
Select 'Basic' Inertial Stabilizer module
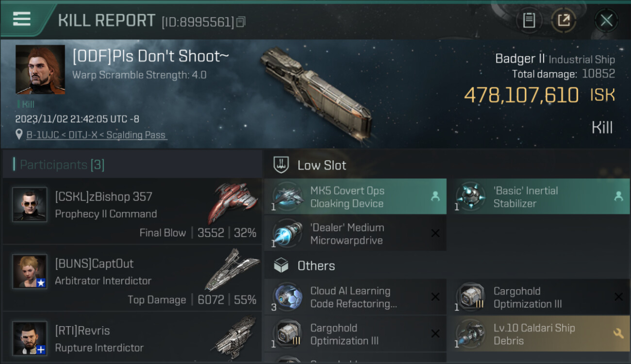[x=539, y=197]
